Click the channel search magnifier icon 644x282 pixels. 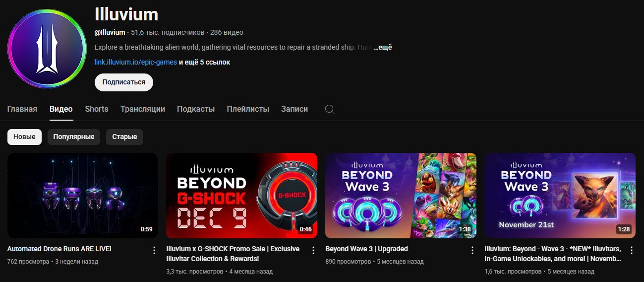pos(330,109)
